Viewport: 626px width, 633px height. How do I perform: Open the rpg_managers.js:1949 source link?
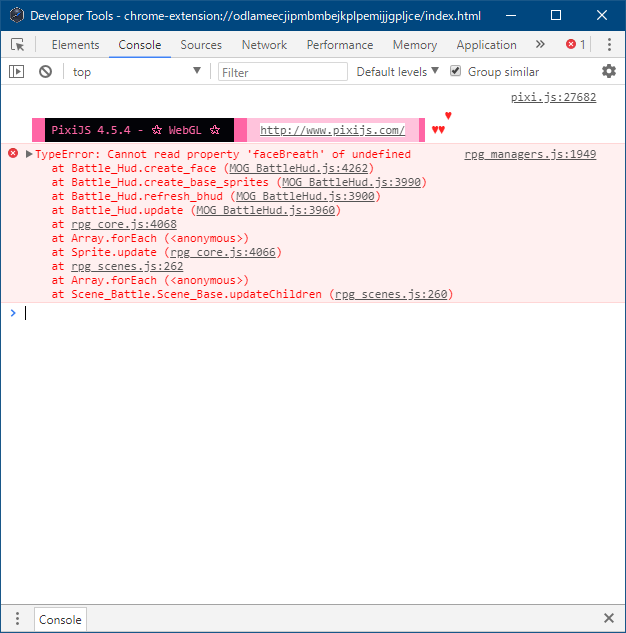coord(530,154)
